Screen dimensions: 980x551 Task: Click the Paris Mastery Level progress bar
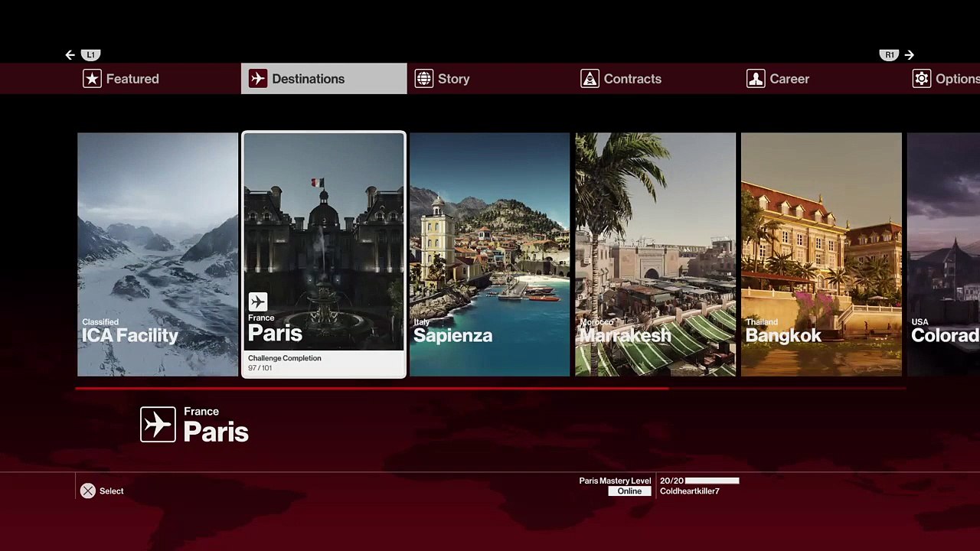point(712,481)
